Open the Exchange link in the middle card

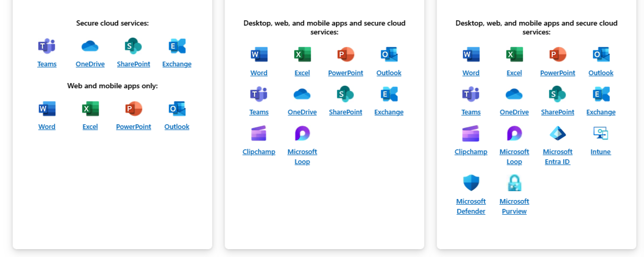point(389,112)
